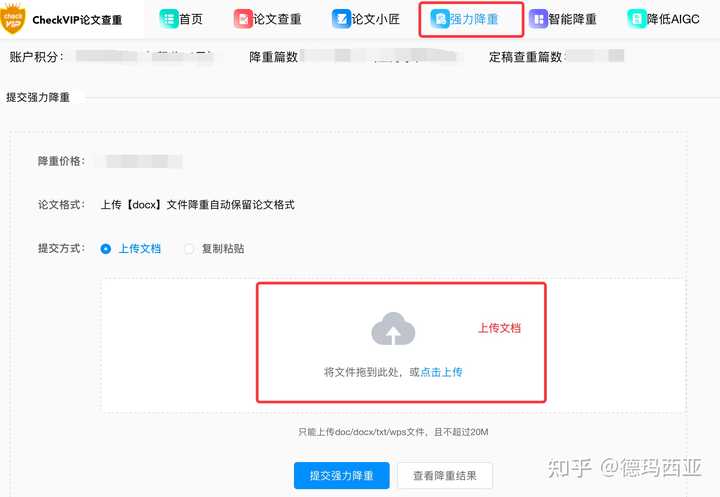
Task: Click the 点击上传 link
Action: [x=441, y=372]
